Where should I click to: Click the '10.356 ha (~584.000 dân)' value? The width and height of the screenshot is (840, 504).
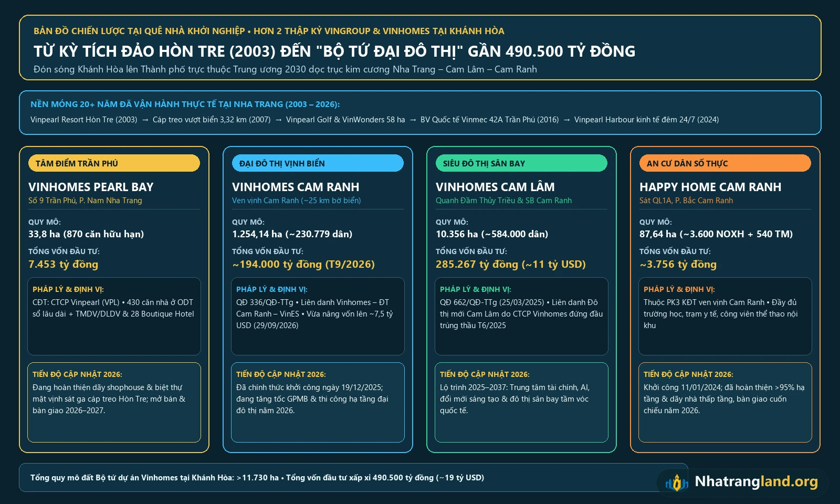click(492, 234)
